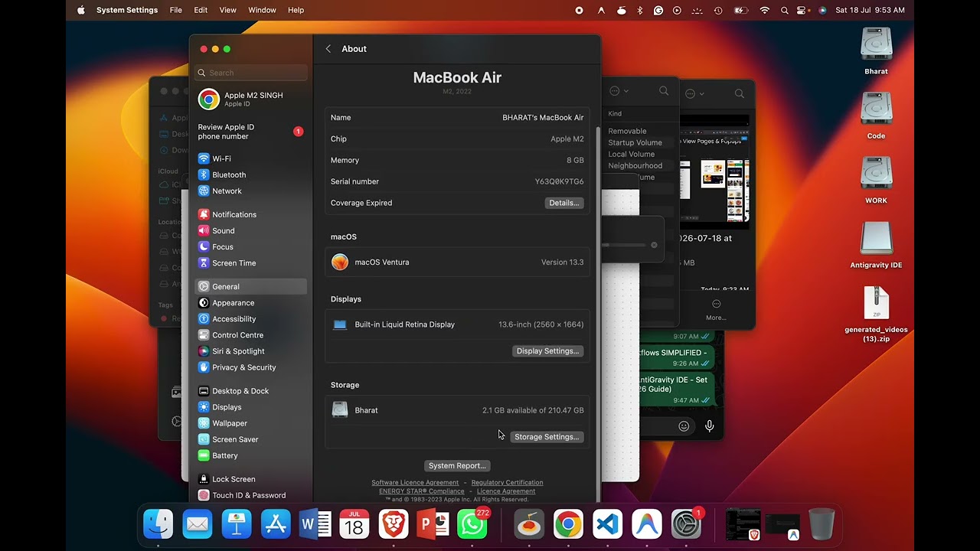Viewport: 980px width, 551px height.
Task: Open the Apple menu
Action: coord(81,10)
